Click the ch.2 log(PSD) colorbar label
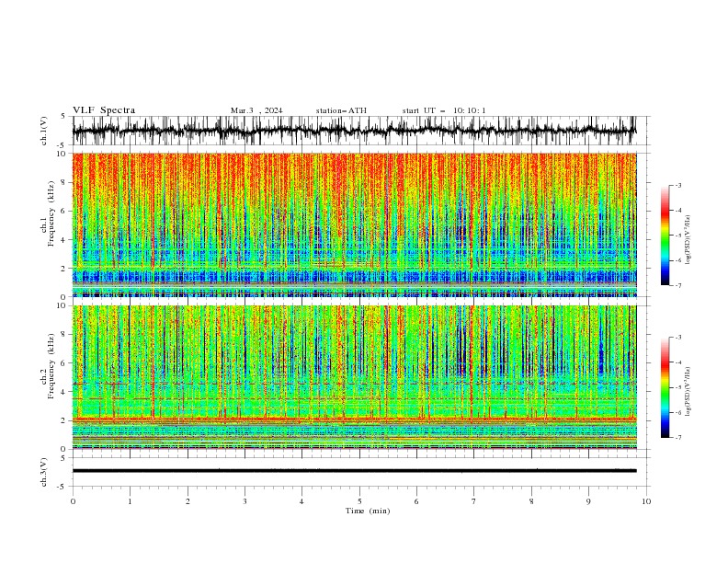 point(688,391)
